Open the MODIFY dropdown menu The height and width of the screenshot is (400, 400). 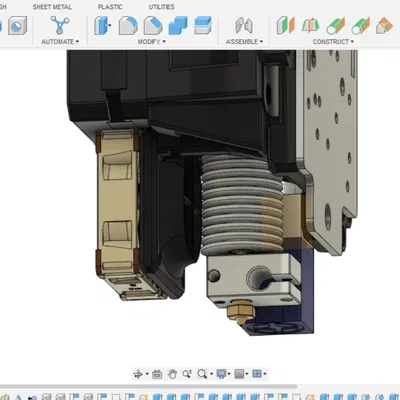click(152, 42)
